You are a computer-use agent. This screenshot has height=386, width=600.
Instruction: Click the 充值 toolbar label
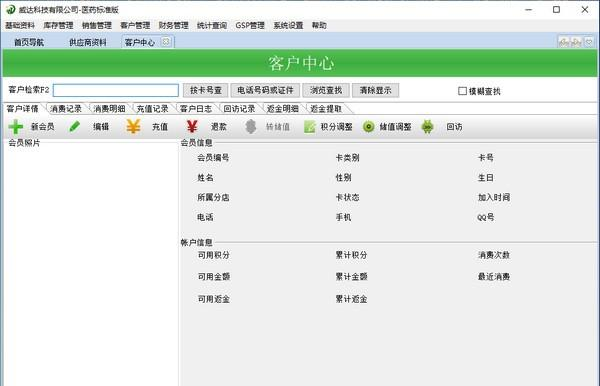pos(160,127)
